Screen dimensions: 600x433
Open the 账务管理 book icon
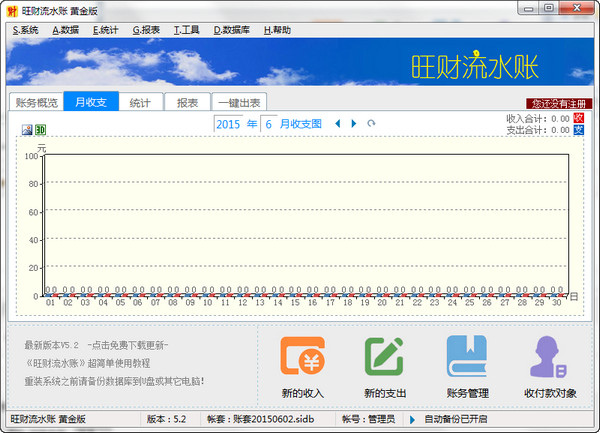point(467,356)
